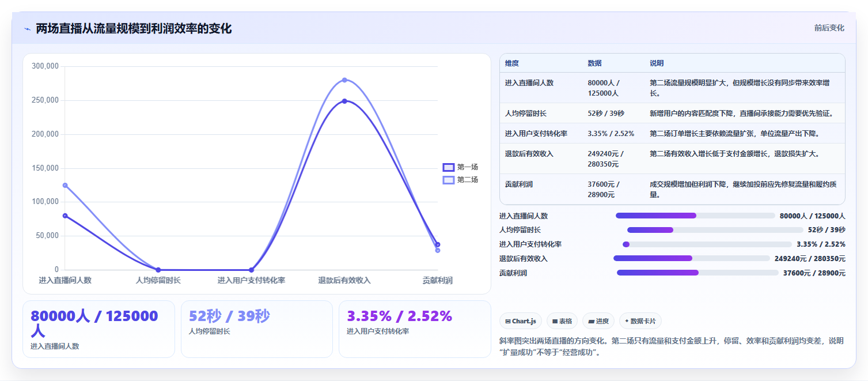Click the page title 两场直播从流量规模到利润效率的变化
Screen dimensions: 868x381
click(x=134, y=29)
